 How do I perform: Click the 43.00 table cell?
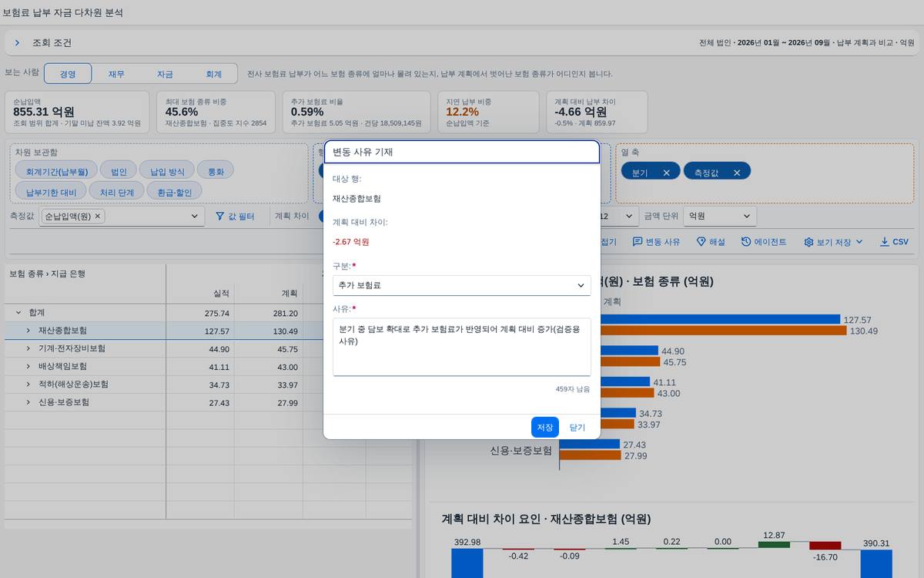[269, 366]
